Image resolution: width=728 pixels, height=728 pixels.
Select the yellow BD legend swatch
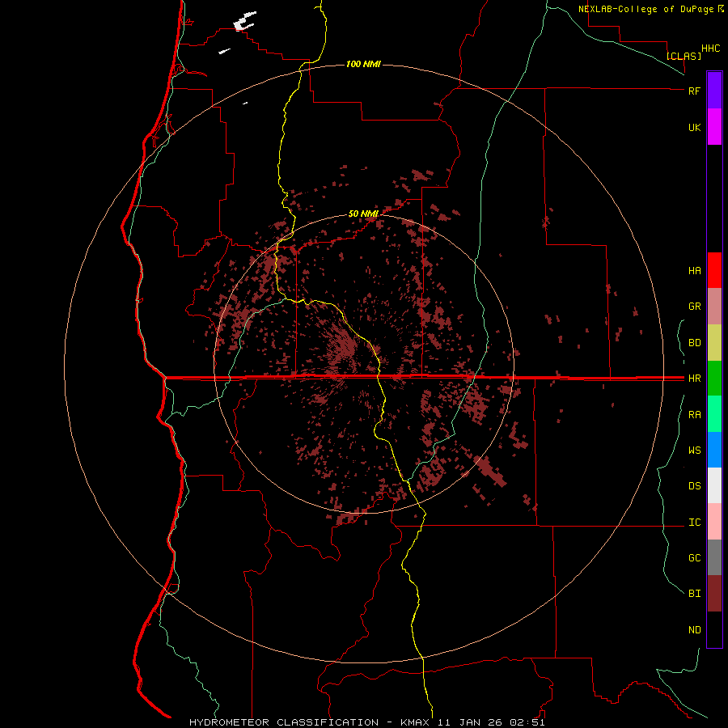point(714,343)
